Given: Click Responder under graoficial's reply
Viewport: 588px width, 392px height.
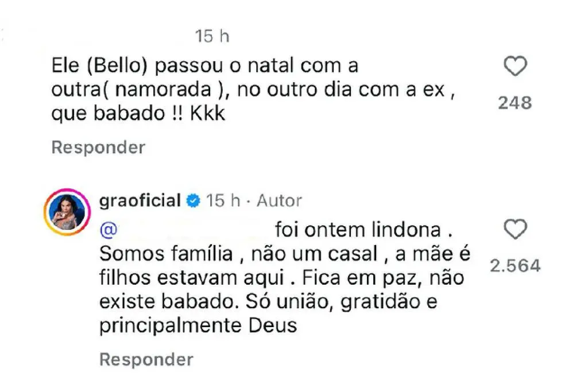Looking at the screenshot, I should tap(146, 360).
